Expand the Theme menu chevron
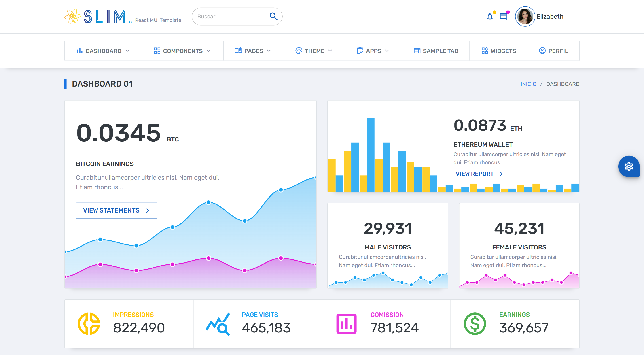 coord(330,51)
